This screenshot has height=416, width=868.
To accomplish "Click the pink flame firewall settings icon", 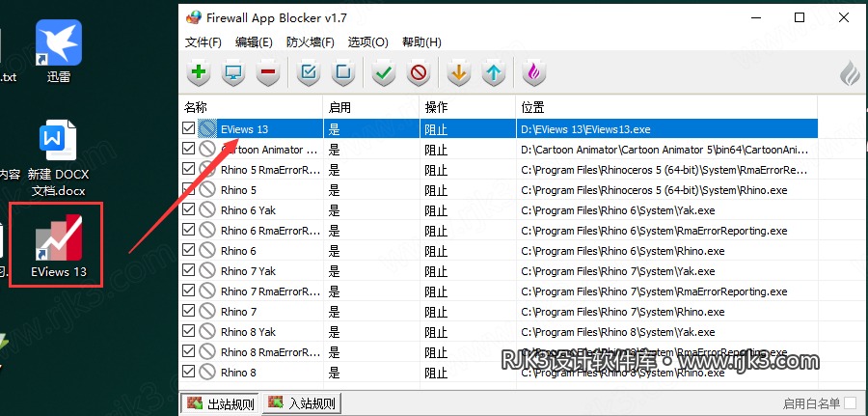I will pos(533,72).
